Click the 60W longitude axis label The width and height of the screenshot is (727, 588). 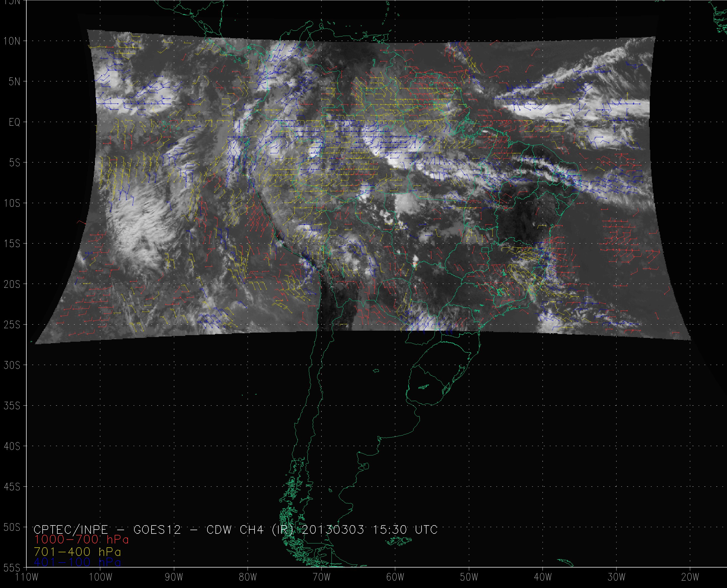pos(395,577)
